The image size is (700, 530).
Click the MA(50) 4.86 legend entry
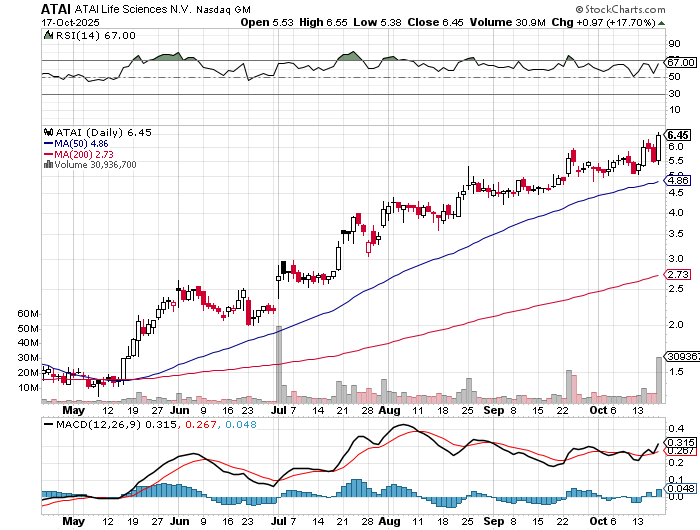[x=76, y=143]
